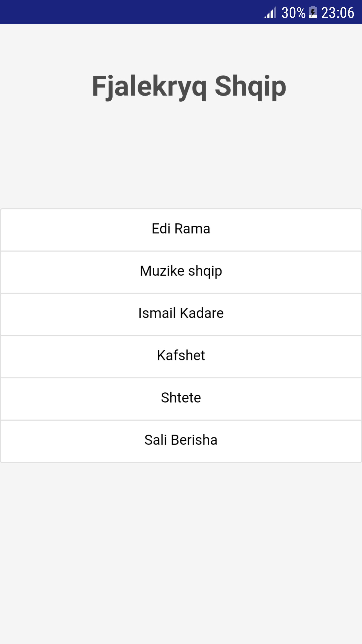Pick the Sali Berisha category
This screenshot has height=644, width=362.
point(181,440)
